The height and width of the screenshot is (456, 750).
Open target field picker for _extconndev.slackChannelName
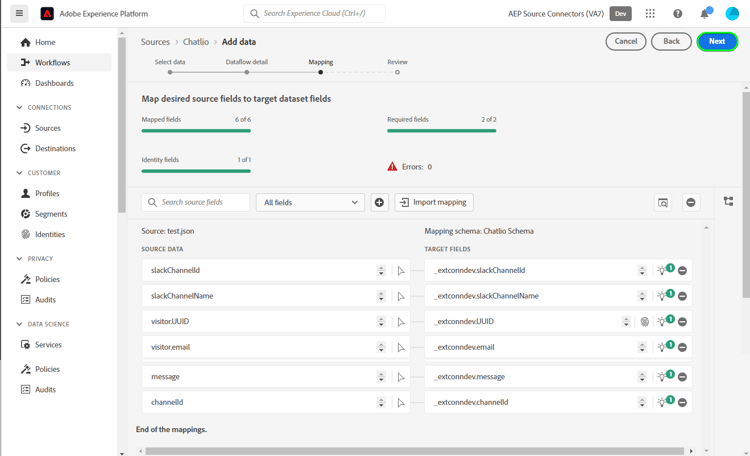(x=642, y=296)
